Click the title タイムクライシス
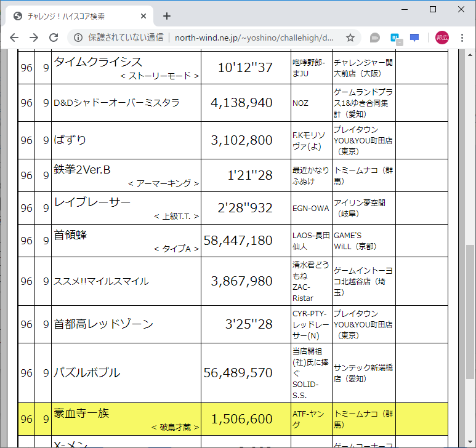The width and height of the screenshot is (476, 448). 98,62
